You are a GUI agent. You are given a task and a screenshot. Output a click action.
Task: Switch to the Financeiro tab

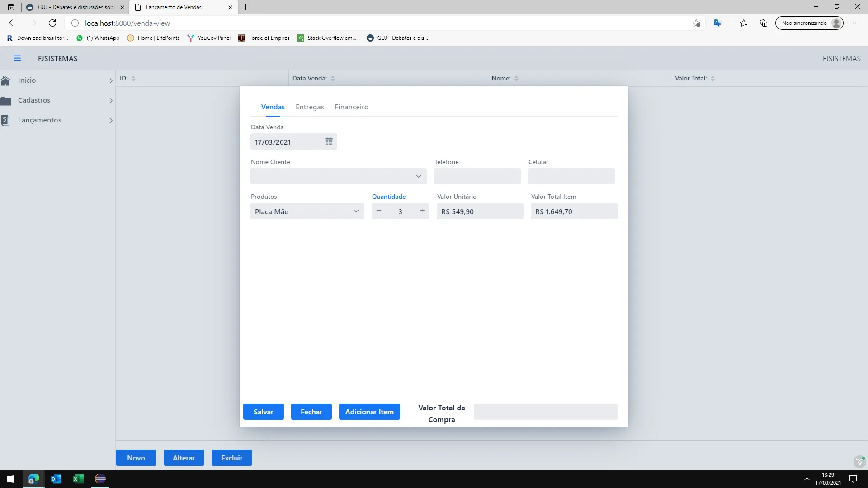(351, 107)
